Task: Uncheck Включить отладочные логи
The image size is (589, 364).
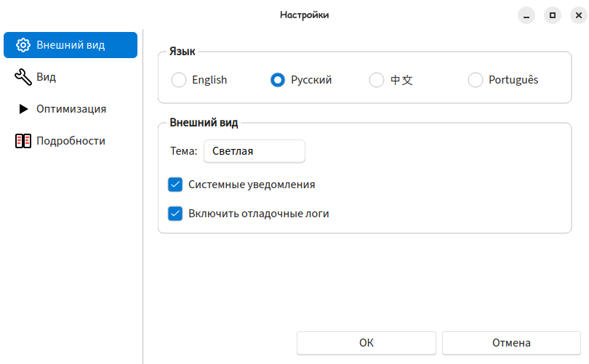Action: [175, 214]
